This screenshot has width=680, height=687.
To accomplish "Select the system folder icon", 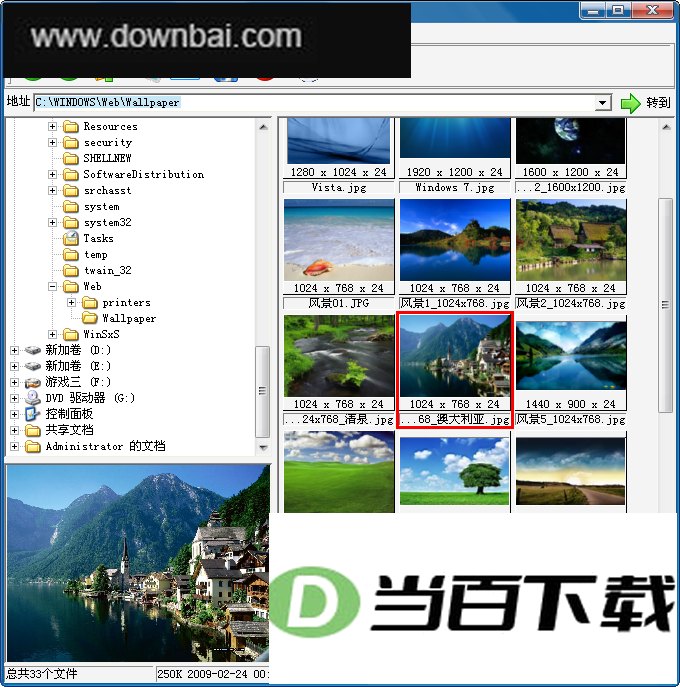I will point(71,206).
